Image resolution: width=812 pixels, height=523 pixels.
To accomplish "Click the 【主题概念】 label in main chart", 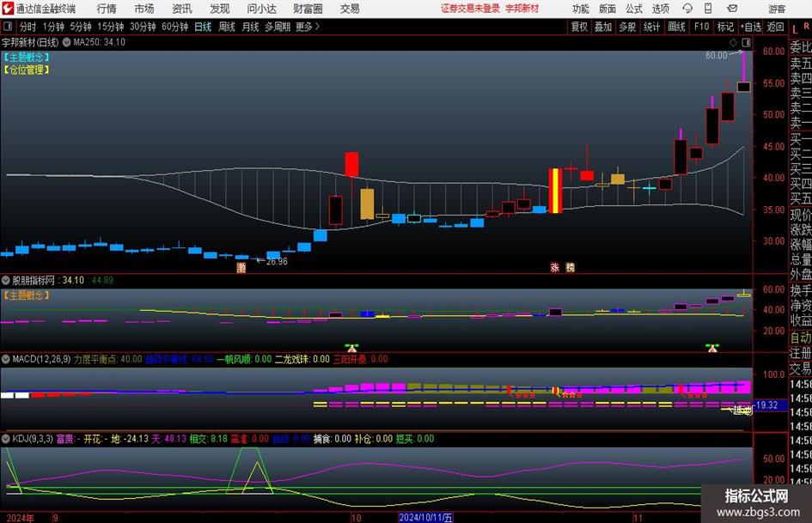I will tap(26, 57).
